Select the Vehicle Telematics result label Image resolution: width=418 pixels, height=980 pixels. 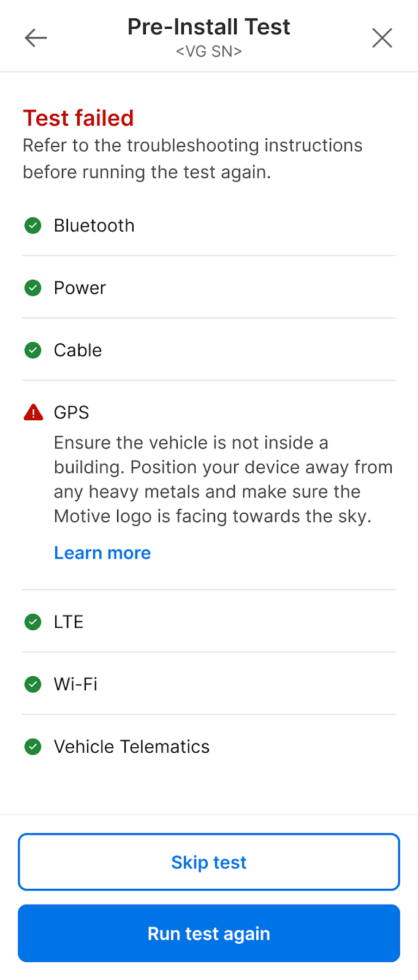[132, 747]
